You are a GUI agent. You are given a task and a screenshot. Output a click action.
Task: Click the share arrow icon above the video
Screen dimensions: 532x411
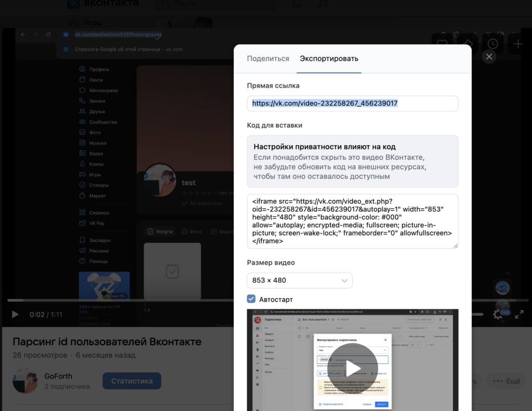[467, 44]
